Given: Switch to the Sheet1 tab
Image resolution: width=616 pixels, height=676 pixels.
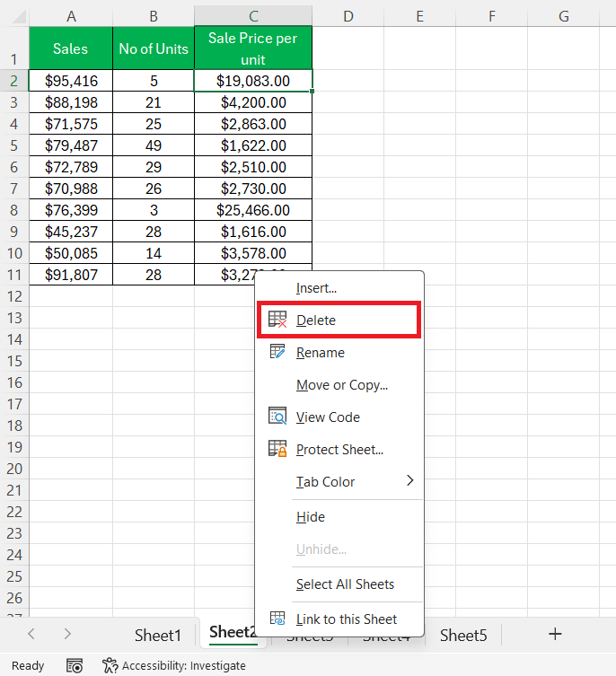Looking at the screenshot, I should pos(157,635).
